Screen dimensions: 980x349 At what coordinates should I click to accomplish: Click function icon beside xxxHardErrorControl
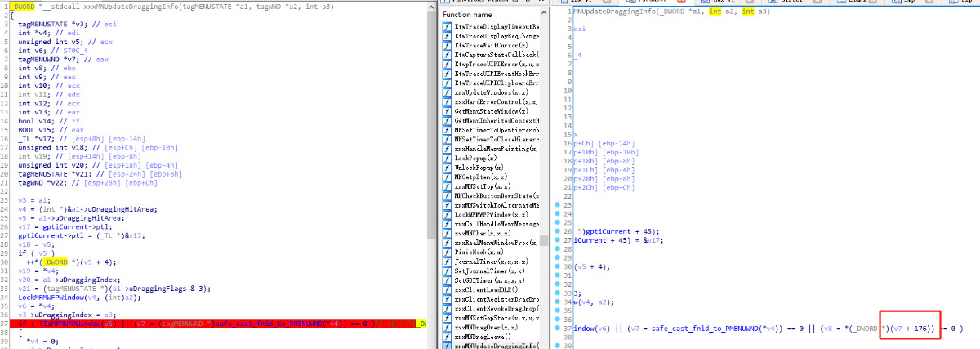coord(447,101)
